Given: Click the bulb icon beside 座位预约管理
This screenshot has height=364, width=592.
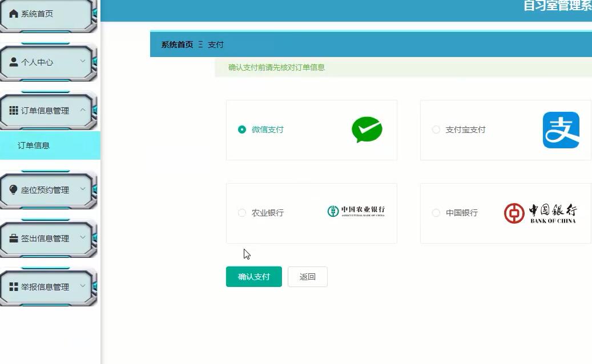Looking at the screenshot, I should [13, 190].
